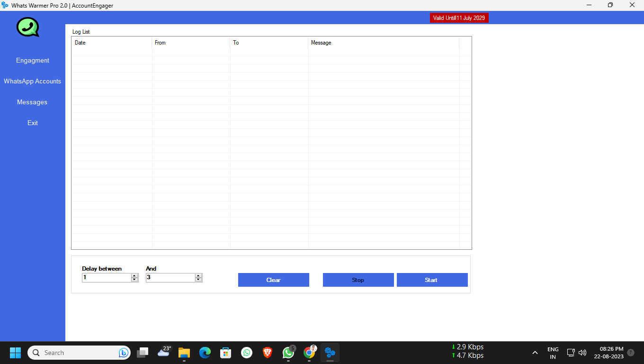The image size is (644, 364).
Task: Open the notification center badge
Action: coord(631,353)
